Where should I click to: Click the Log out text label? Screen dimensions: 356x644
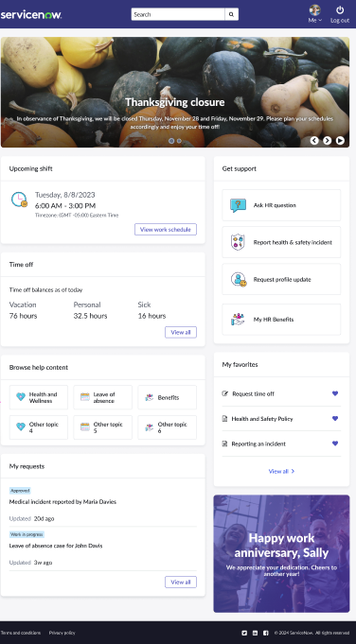point(340,20)
